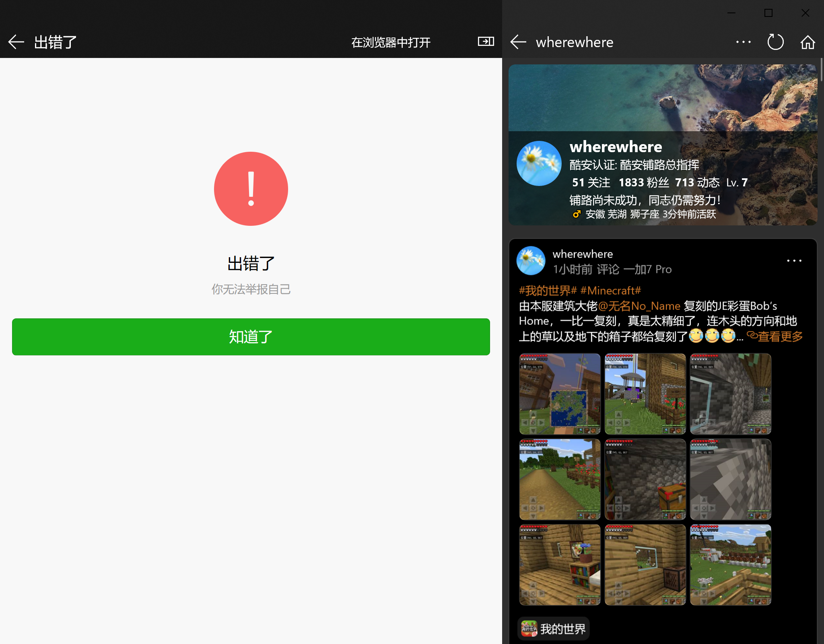Click the side-panel toggle icon in left header
This screenshot has width=824, height=644.
[486, 41]
